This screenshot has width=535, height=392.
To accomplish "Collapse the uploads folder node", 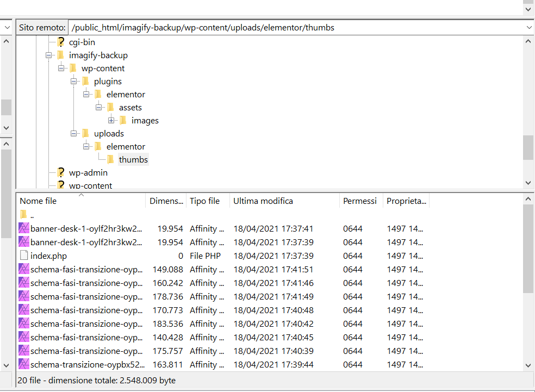I will pyautogui.click(x=74, y=133).
